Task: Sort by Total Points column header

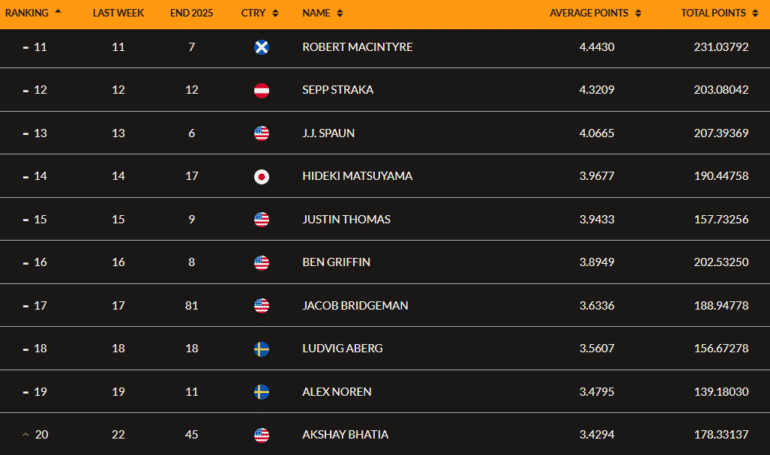Action: [x=718, y=13]
